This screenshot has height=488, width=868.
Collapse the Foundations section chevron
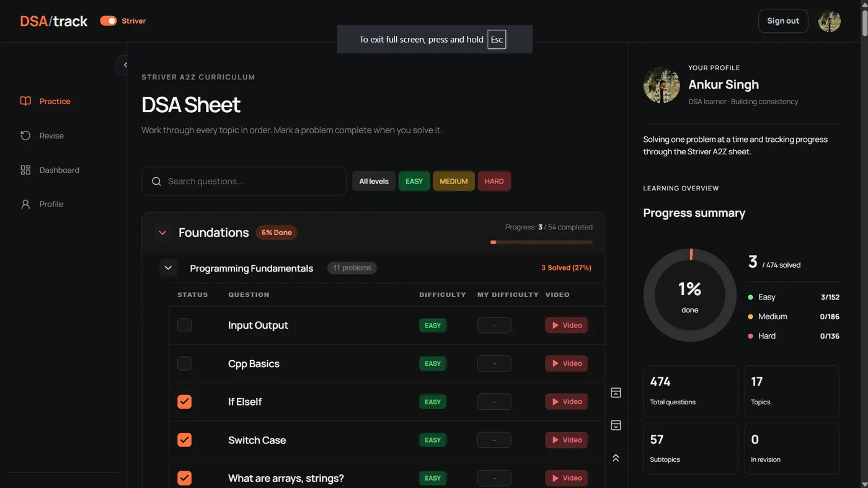coord(162,233)
